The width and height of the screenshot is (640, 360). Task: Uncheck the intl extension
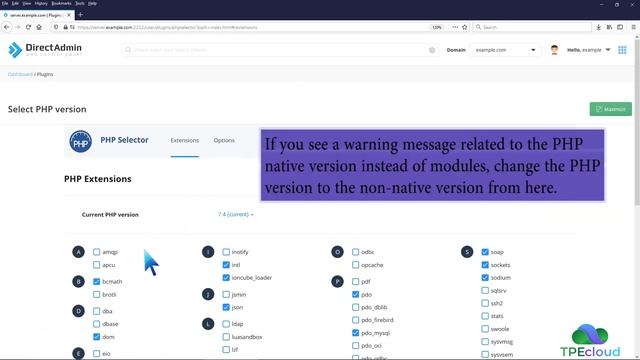click(226, 265)
